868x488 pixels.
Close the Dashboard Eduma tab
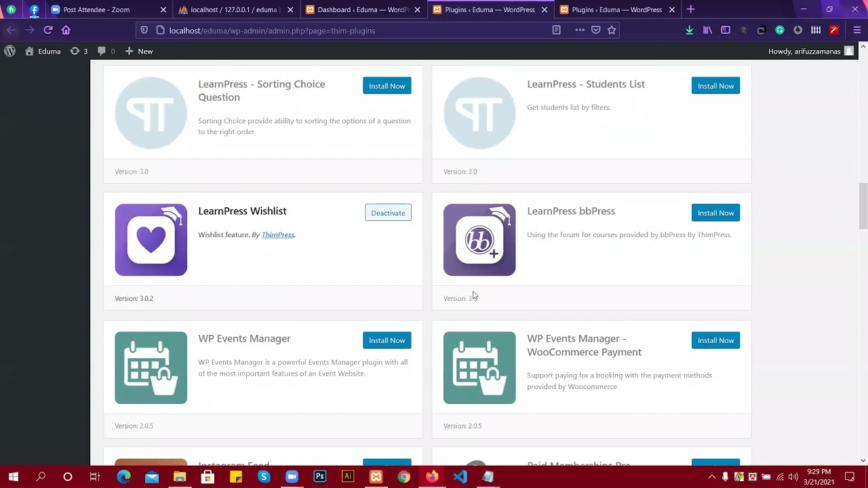[417, 9]
